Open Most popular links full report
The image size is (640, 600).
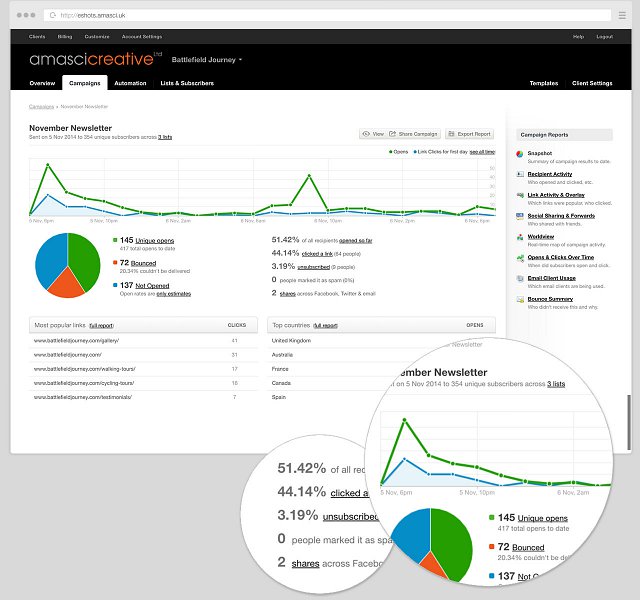pos(101,326)
